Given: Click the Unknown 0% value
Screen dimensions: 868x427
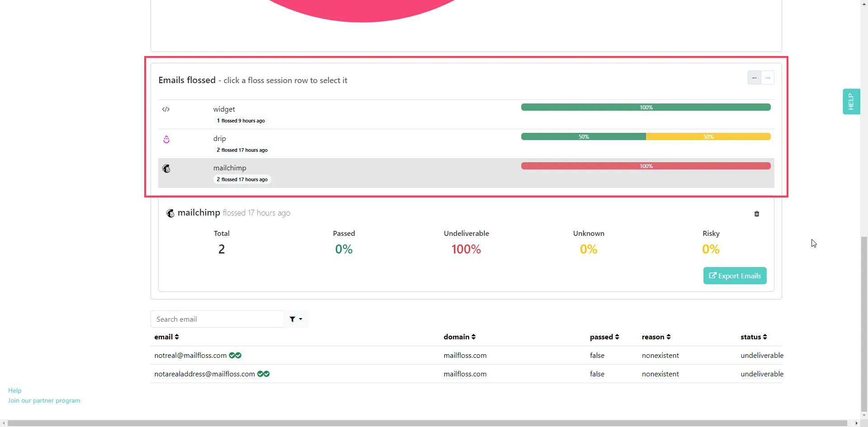Looking at the screenshot, I should [x=589, y=249].
